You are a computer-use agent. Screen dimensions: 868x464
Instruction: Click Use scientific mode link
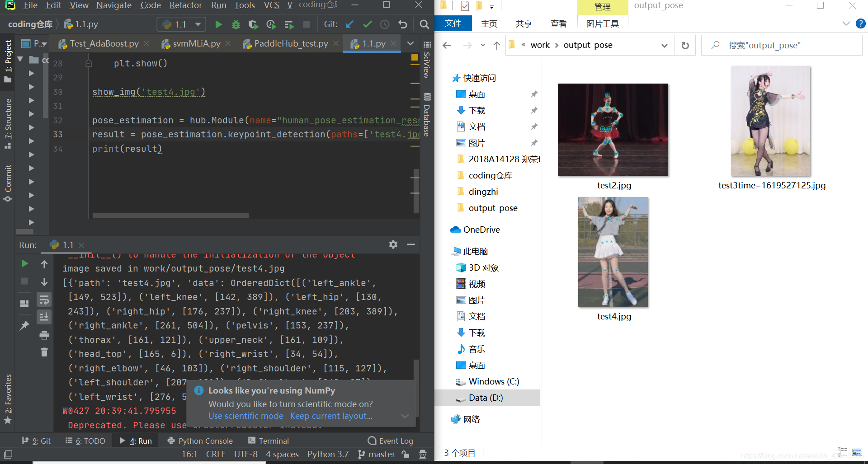[x=246, y=416]
